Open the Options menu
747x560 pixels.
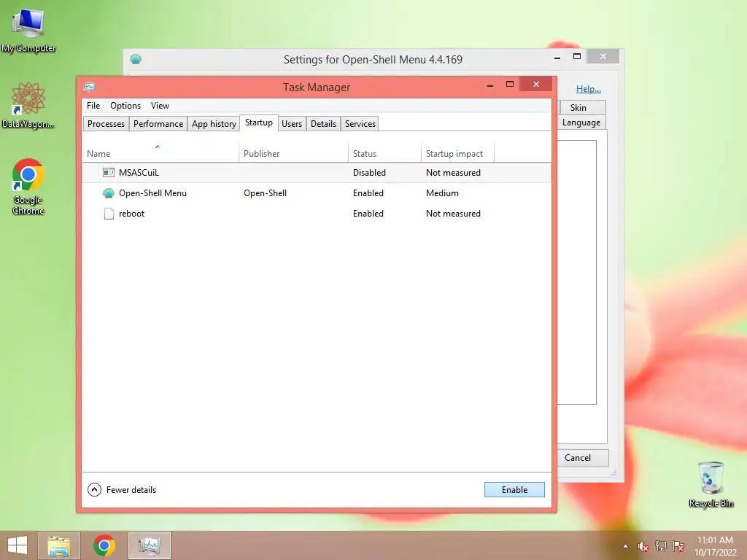pos(125,106)
